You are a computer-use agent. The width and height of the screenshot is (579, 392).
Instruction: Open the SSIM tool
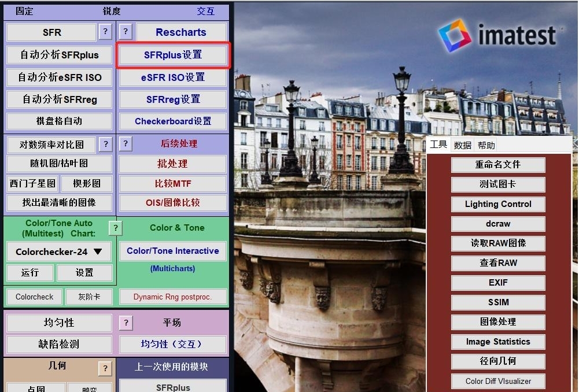point(498,302)
